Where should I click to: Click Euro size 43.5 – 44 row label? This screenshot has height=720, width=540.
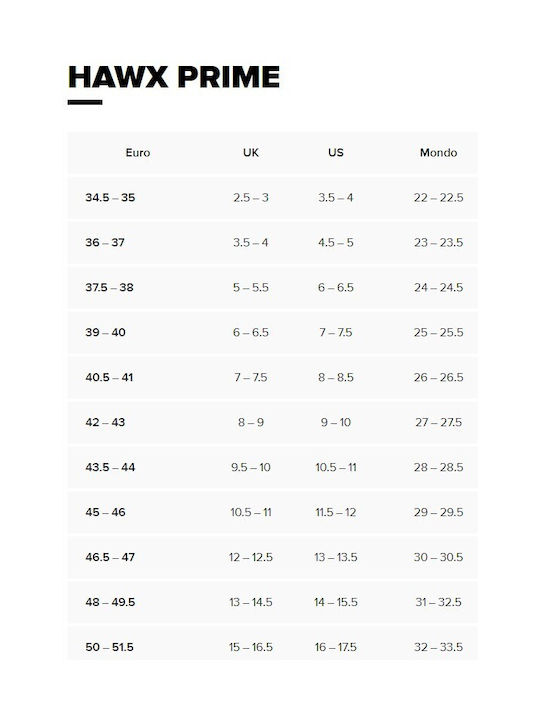[x=110, y=467]
